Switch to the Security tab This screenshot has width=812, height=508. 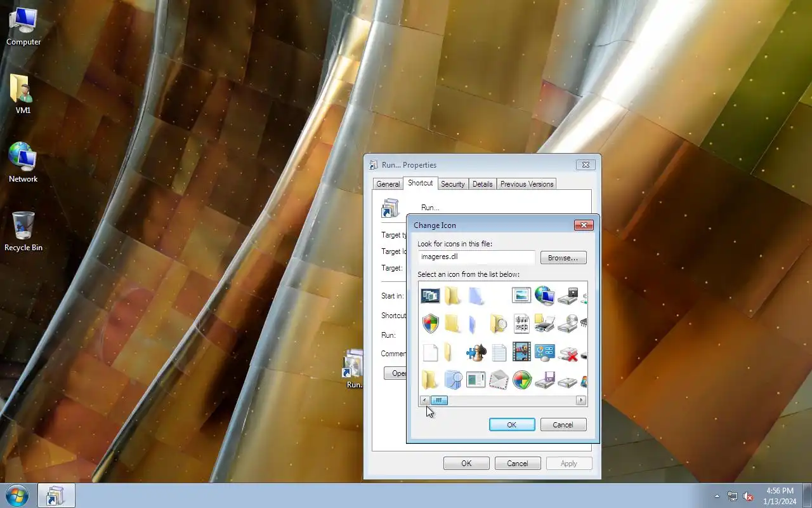452,184
